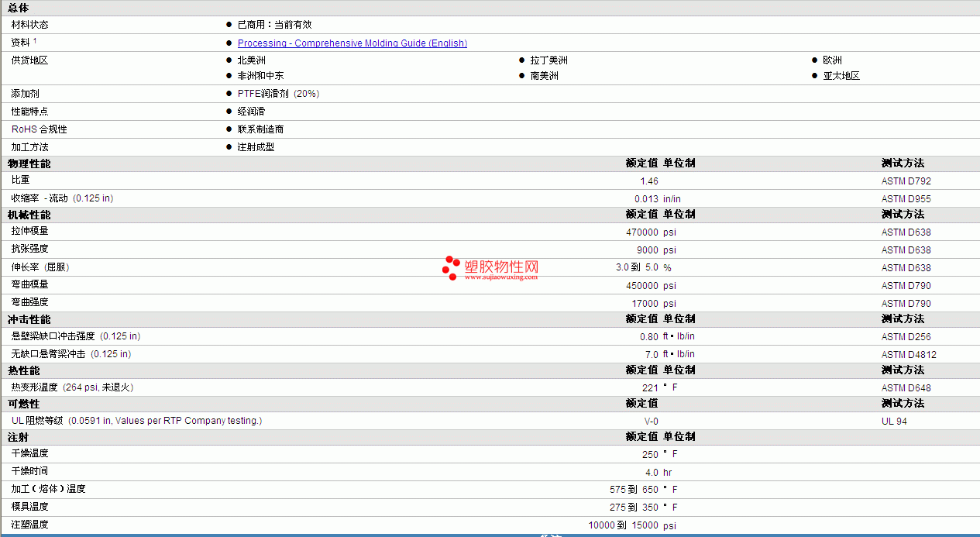Click 无缺口悬臂梁冲击 row label

71,354
